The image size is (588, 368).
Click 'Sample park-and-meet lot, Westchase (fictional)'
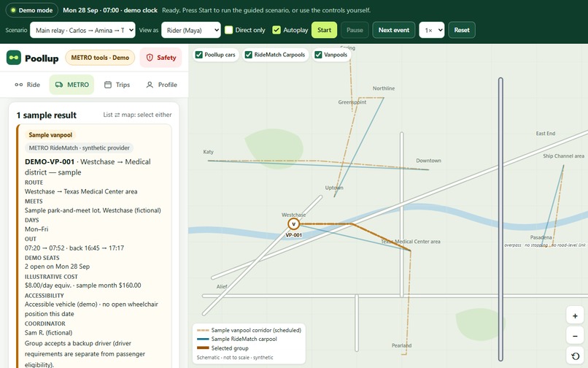pos(93,210)
